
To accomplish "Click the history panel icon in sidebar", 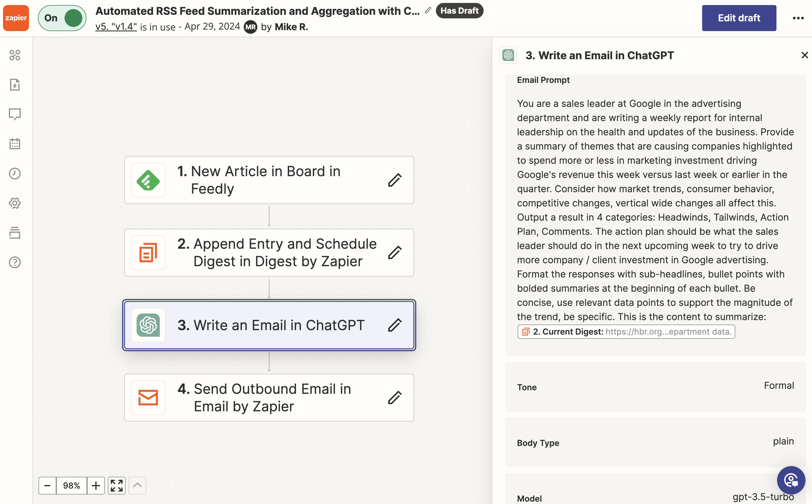I will pyautogui.click(x=16, y=173).
